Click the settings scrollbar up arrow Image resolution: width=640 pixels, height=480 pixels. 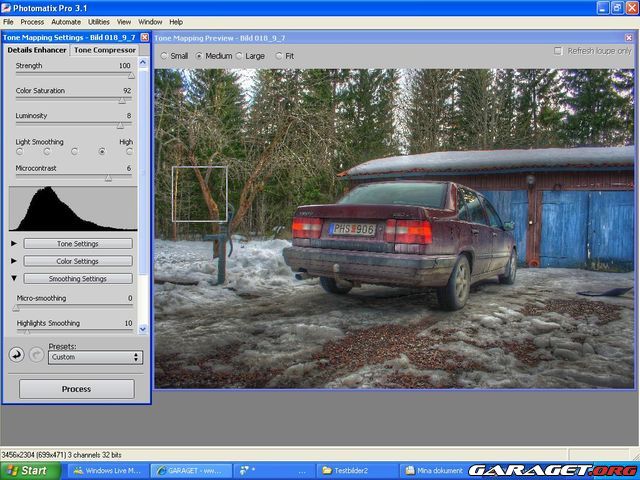tap(143, 62)
